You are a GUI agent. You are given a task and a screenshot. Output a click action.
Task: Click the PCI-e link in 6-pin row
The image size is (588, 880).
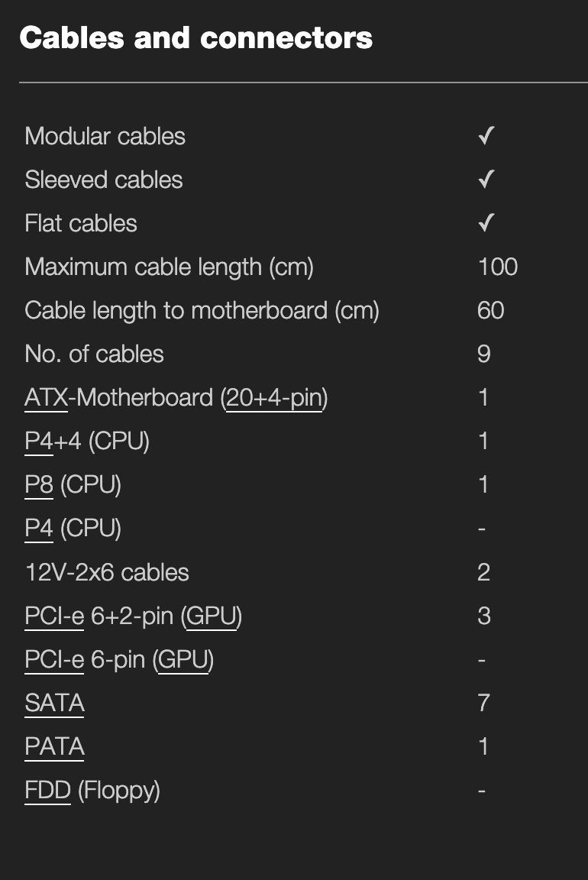pyautogui.click(x=54, y=659)
